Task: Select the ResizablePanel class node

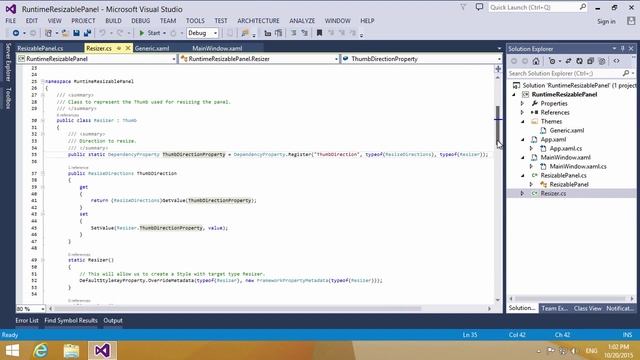Action: coord(569,184)
